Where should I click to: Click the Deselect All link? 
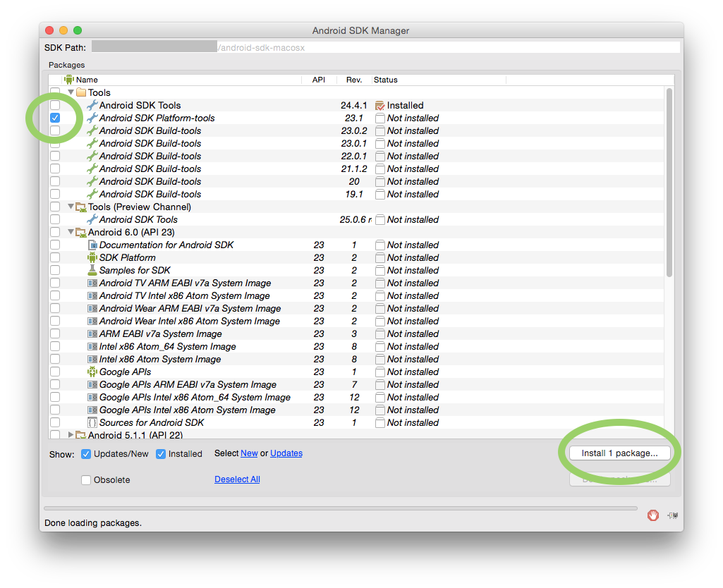tap(237, 479)
